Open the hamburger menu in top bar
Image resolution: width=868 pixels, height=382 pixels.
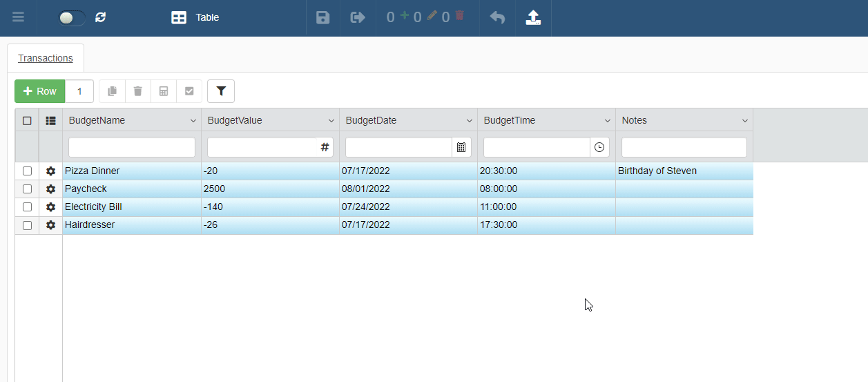click(x=19, y=17)
